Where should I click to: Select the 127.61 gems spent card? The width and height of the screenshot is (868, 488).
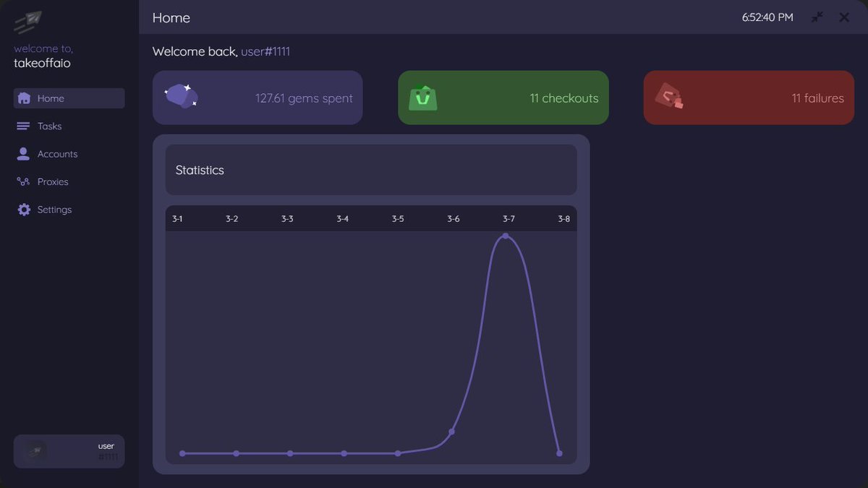pos(258,98)
